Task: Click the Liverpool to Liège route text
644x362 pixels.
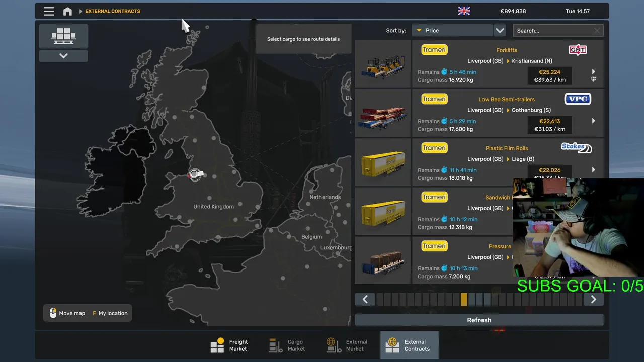Action: [501, 159]
